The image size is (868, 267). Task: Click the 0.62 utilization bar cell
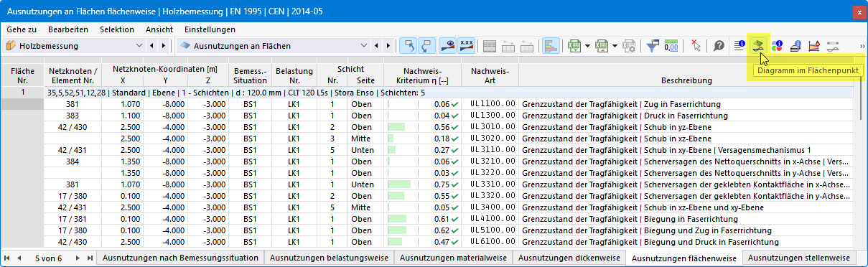click(423, 230)
